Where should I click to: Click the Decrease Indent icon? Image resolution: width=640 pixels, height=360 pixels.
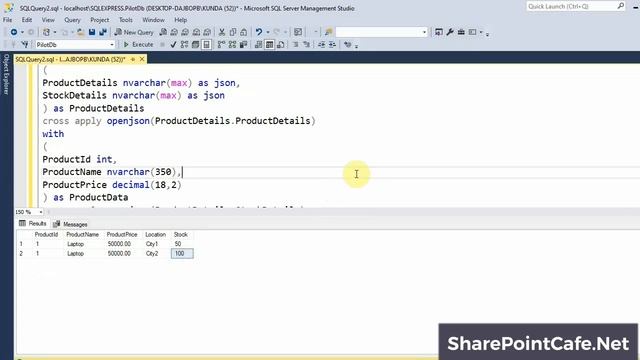[321, 44]
